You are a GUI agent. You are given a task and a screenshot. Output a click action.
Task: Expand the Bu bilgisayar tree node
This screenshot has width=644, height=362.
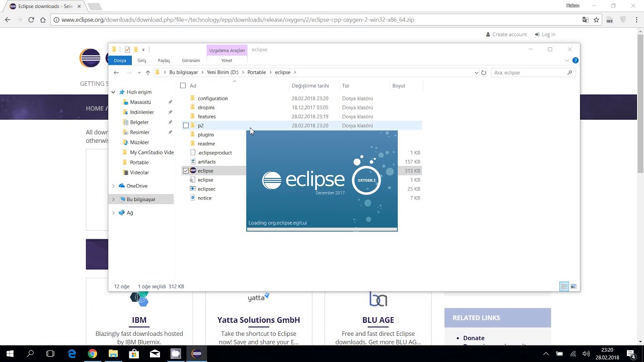[x=113, y=200]
